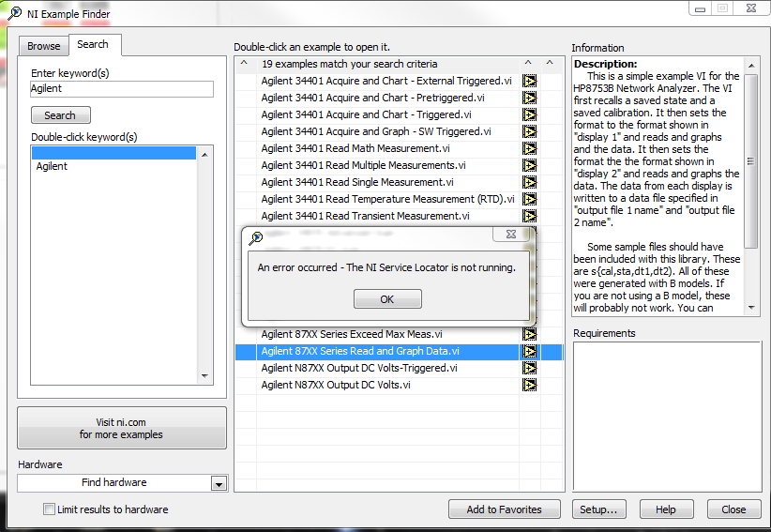This screenshot has width=771, height=532.
Task: Click VI icon for Read Temperature Measurement (RTD)
Action: 530,199
